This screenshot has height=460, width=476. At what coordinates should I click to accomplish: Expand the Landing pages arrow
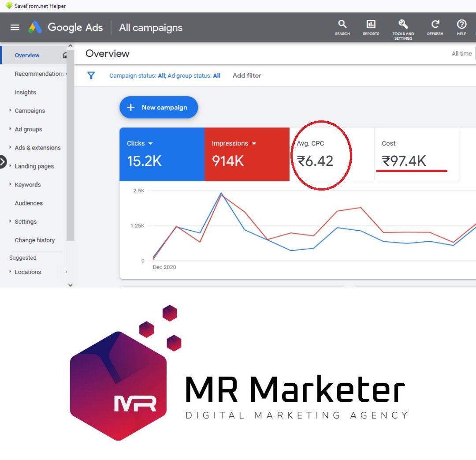click(10, 165)
